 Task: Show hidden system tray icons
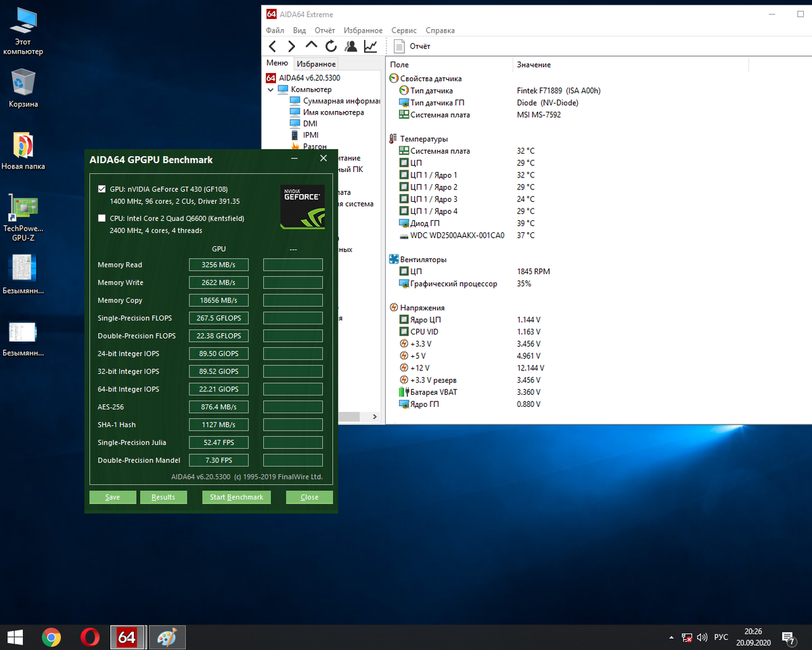[671, 637]
